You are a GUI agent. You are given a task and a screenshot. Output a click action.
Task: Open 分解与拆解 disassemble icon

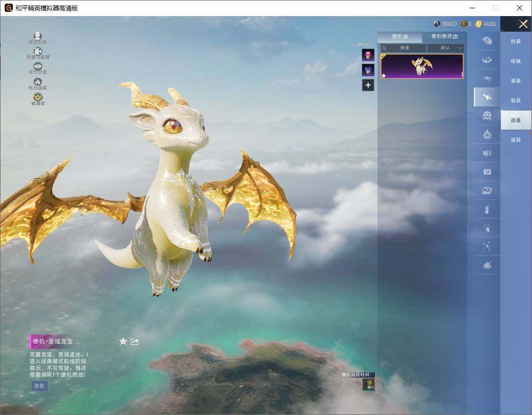click(x=38, y=51)
